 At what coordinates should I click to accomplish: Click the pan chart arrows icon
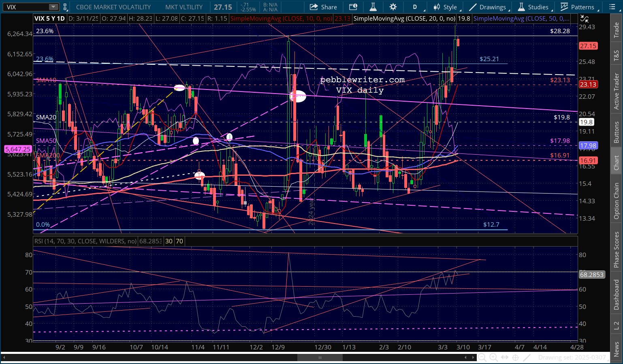[x=504, y=358]
